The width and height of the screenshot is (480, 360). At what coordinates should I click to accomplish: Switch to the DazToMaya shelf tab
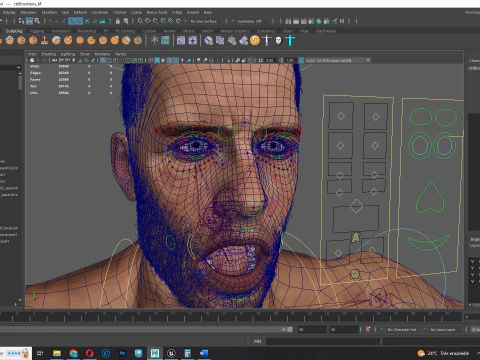pos(326,31)
